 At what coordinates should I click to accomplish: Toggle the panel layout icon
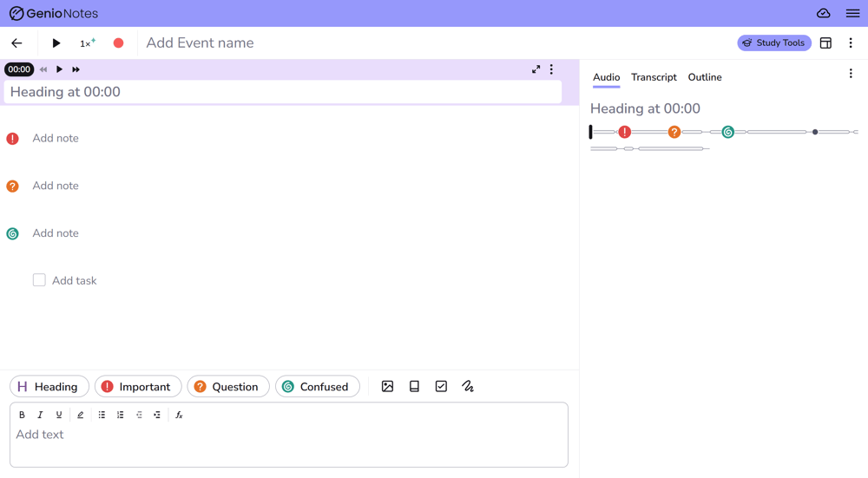pos(825,43)
